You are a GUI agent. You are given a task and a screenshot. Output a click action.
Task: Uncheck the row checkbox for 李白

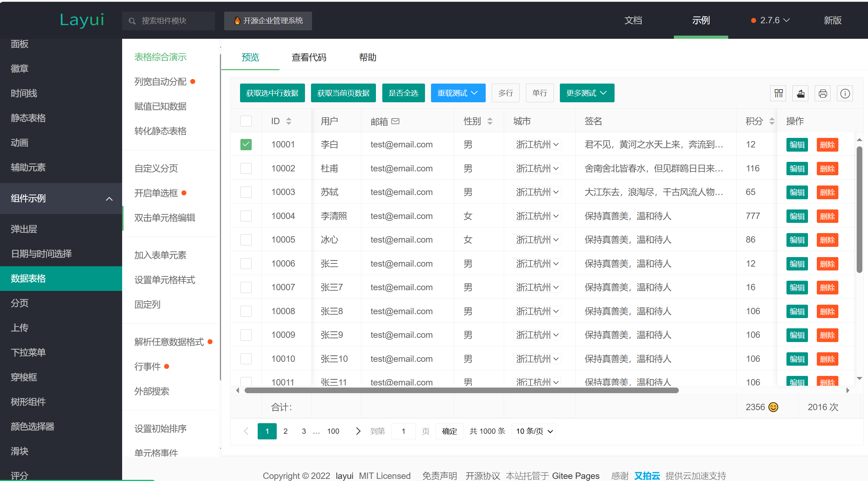click(246, 144)
